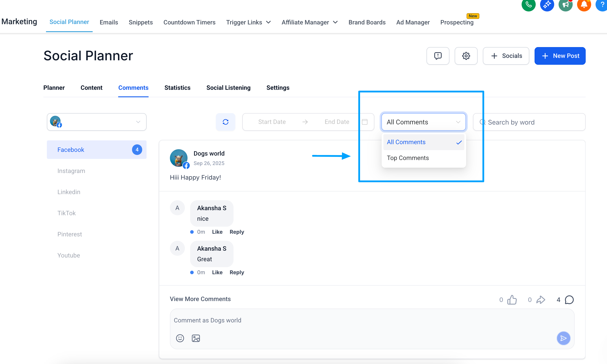The width and height of the screenshot is (607, 364).
Task: Open the Social Listening tab
Action: [228, 88]
